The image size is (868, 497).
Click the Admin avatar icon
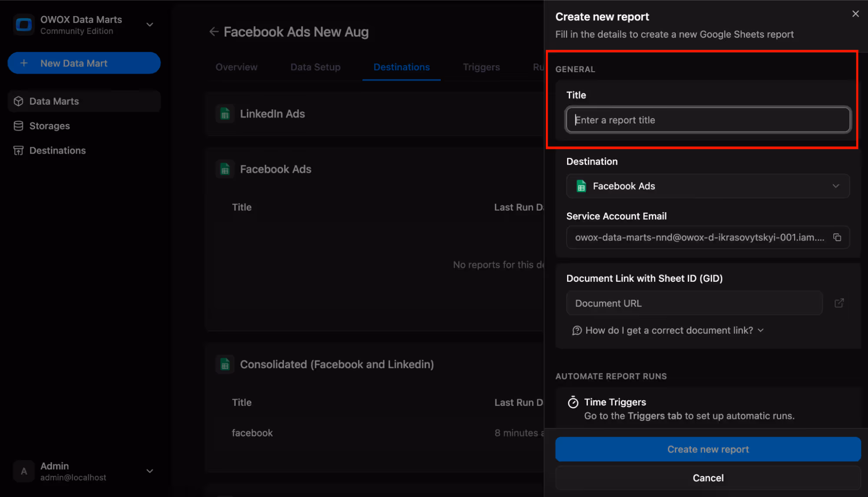click(x=24, y=471)
